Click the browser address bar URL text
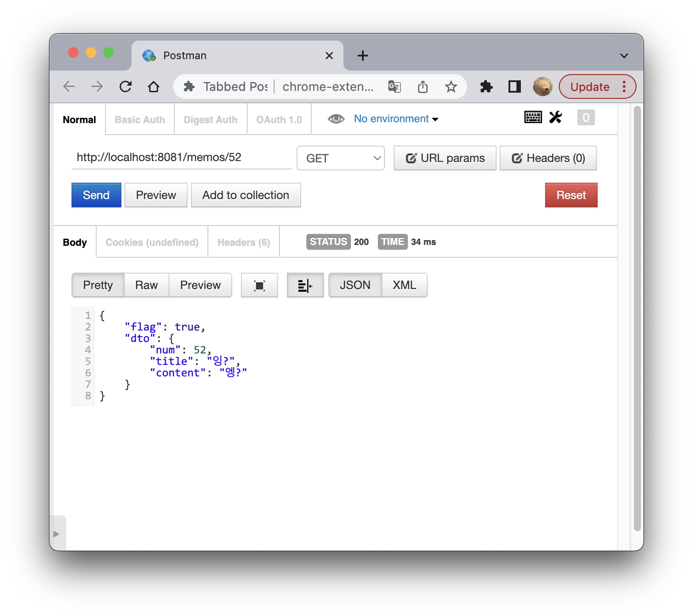693x616 pixels. [x=328, y=86]
